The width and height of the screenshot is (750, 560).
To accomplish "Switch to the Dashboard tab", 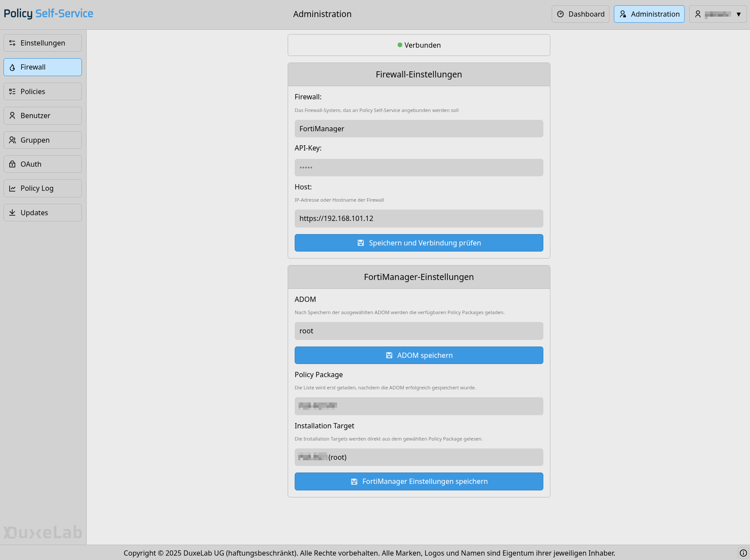I will click(580, 14).
